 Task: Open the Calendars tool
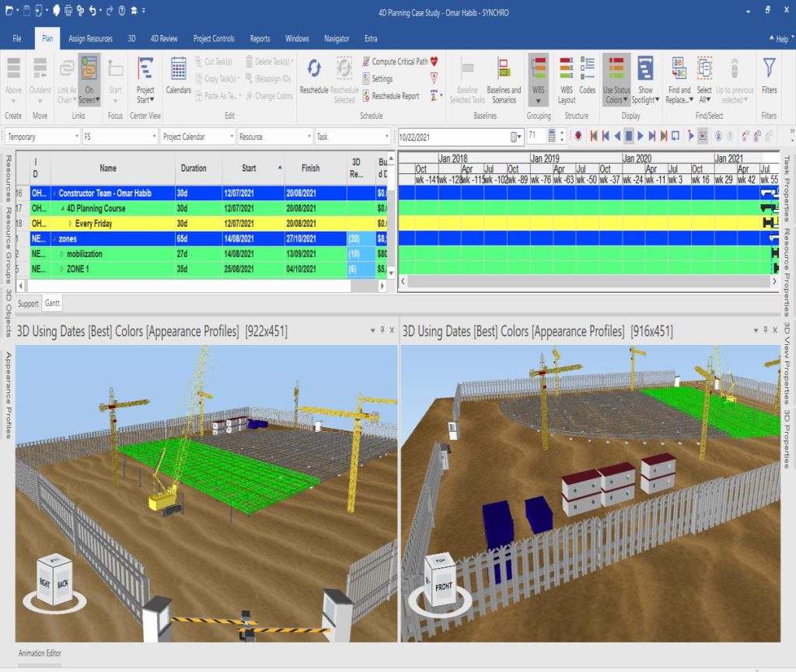(x=178, y=76)
